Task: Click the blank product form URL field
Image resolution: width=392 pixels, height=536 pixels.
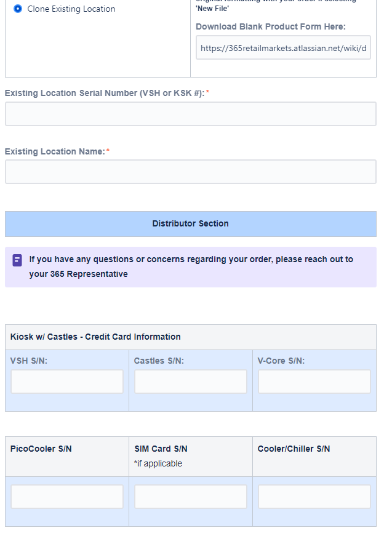Action: 283,48
